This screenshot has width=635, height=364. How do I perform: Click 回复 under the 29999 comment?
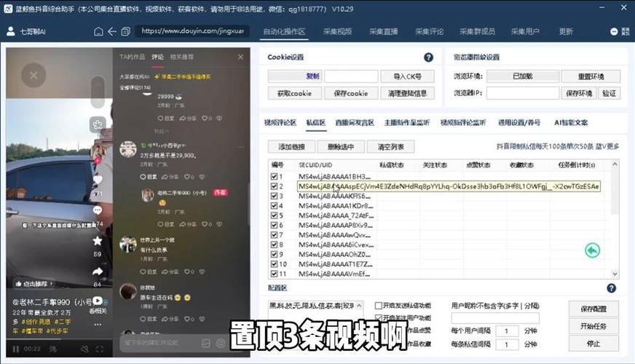pos(165,118)
